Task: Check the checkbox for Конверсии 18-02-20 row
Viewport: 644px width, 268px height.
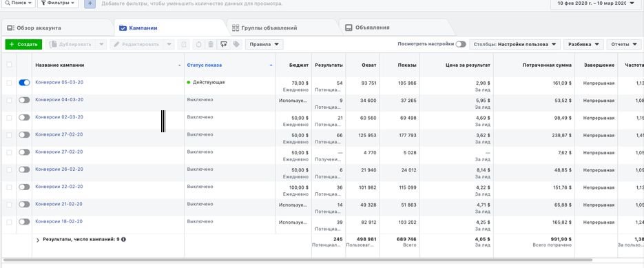Action: [9, 222]
